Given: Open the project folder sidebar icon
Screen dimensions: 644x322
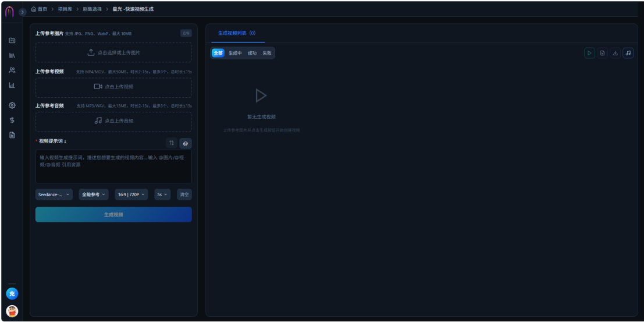Looking at the screenshot, I should pyautogui.click(x=12, y=40).
